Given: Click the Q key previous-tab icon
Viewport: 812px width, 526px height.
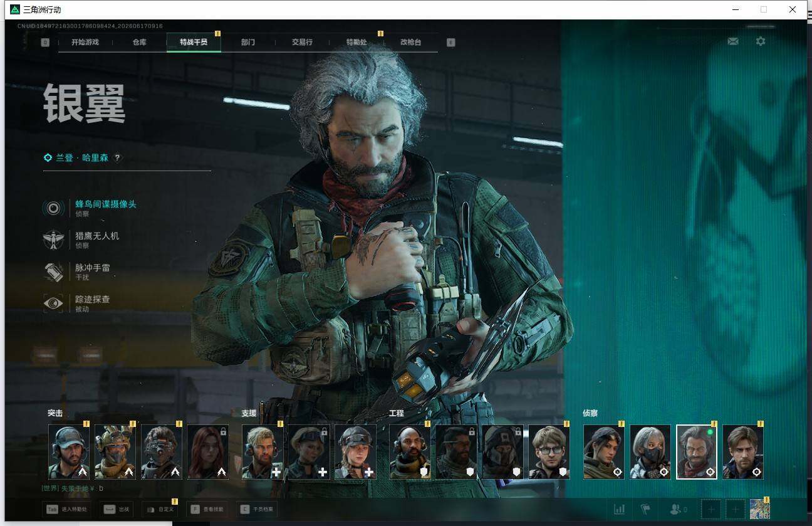Looking at the screenshot, I should 45,43.
